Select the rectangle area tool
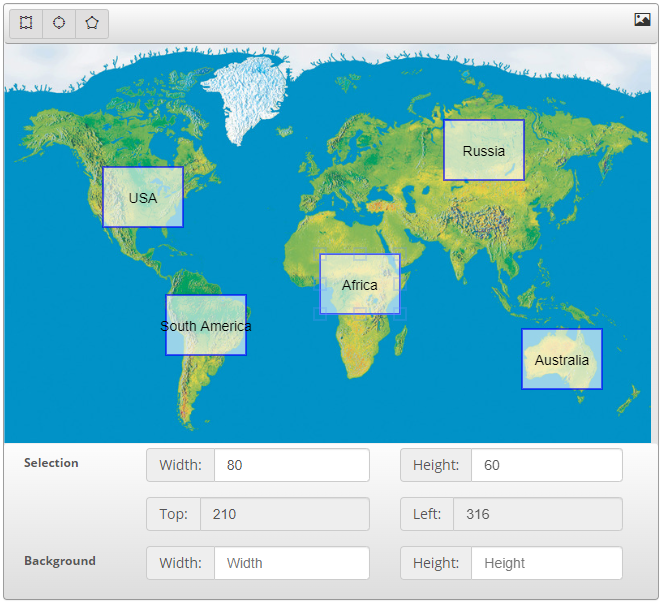The height and width of the screenshot is (603, 662). (x=26, y=23)
